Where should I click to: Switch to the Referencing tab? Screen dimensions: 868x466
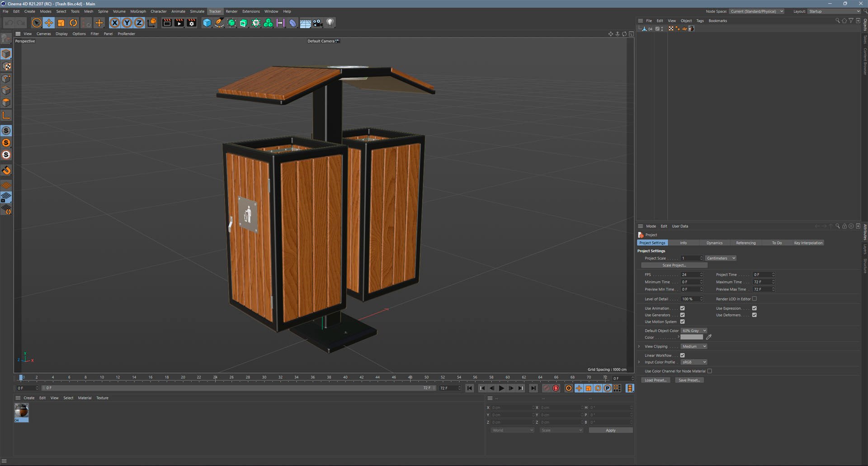click(745, 243)
